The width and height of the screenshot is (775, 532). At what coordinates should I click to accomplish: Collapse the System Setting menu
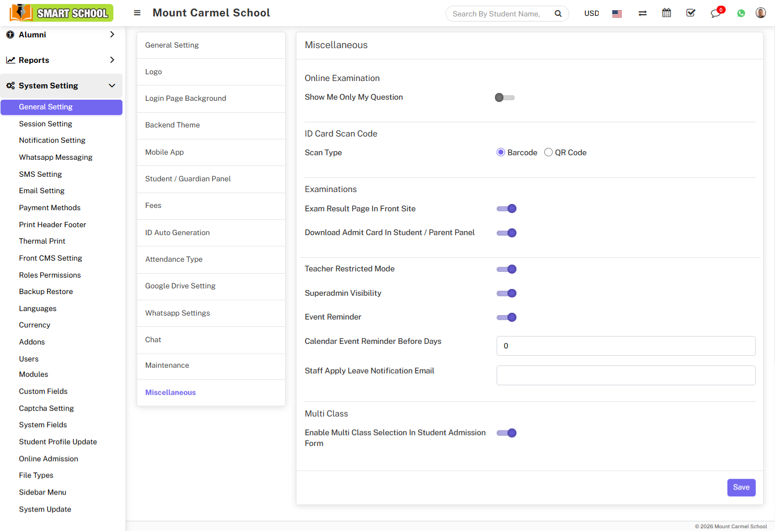click(x=61, y=86)
